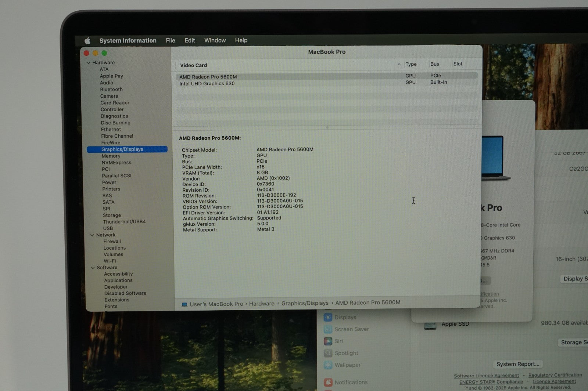This screenshot has width=588, height=391.
Task: Select Applications under Software
Action: coord(118,280)
